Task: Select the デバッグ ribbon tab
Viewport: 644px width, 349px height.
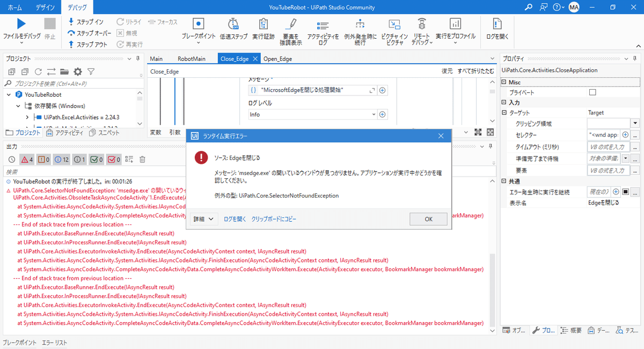Action: pos(77,7)
